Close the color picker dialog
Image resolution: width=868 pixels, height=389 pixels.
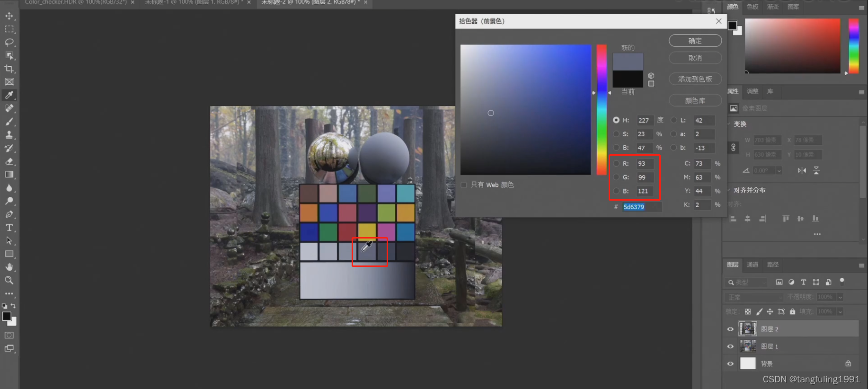click(718, 21)
